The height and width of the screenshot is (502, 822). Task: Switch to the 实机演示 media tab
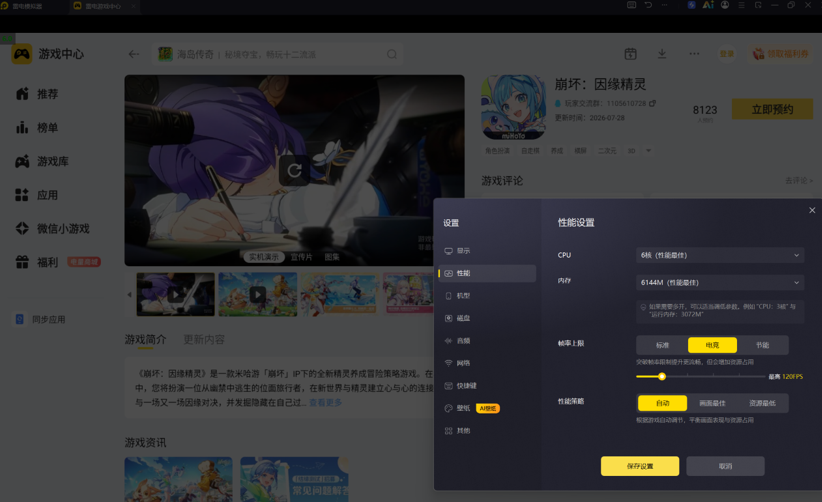(x=264, y=257)
